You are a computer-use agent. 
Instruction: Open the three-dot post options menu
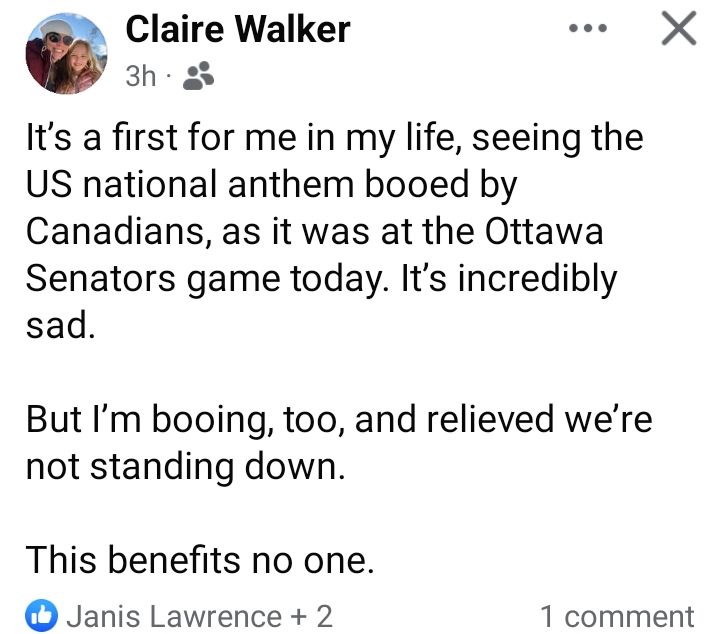(587, 30)
